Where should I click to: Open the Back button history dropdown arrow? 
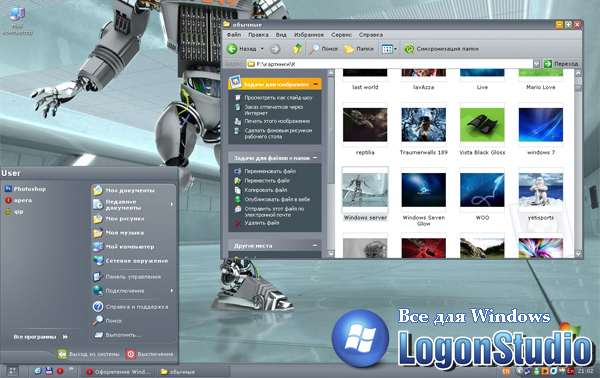(x=262, y=49)
